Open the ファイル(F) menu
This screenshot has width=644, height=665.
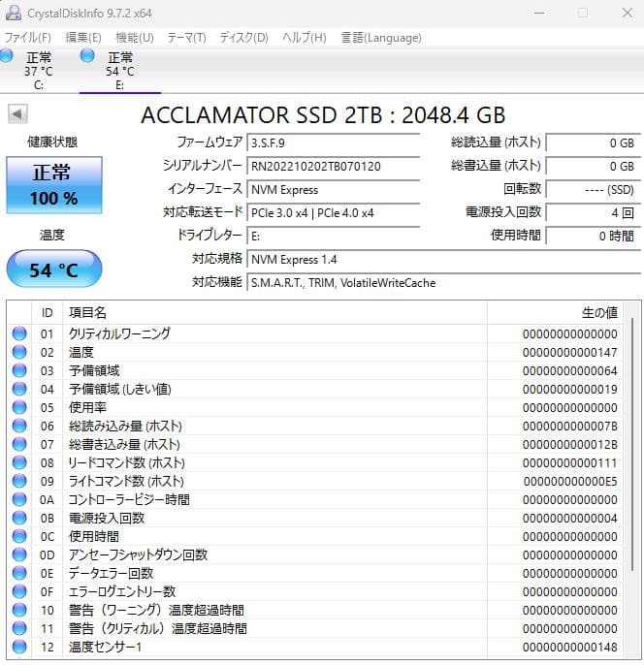[27, 38]
